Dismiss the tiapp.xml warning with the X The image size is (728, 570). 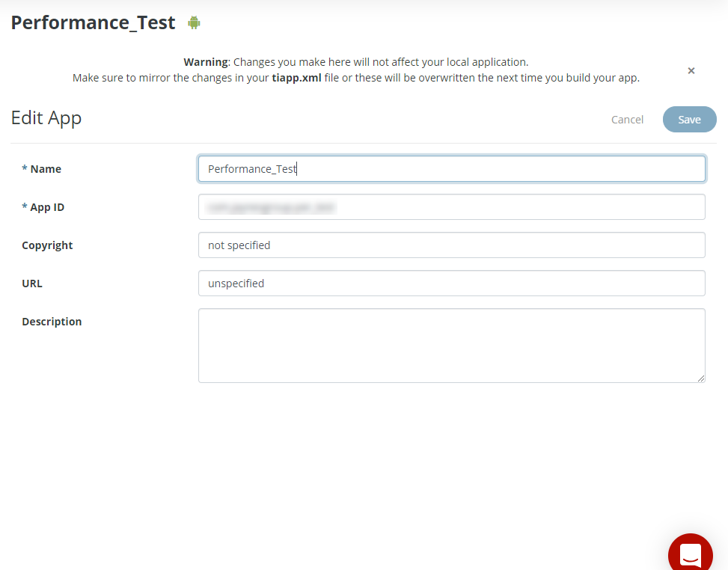691,70
